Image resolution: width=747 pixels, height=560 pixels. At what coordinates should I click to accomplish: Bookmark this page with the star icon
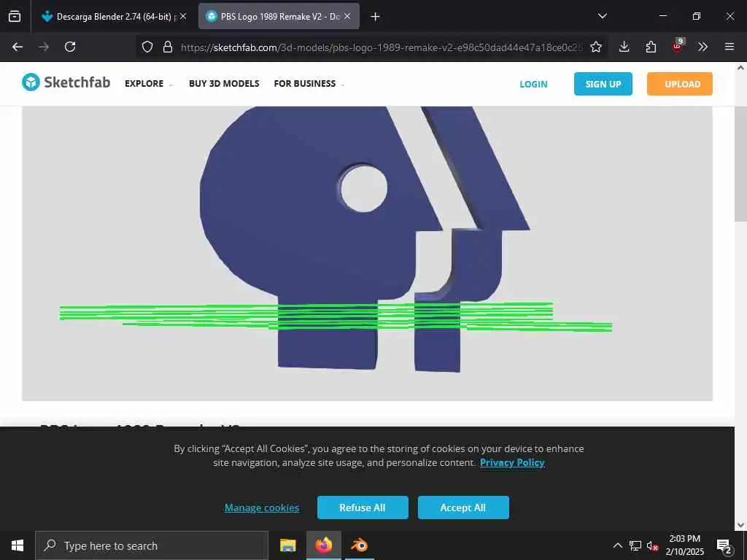pos(595,47)
